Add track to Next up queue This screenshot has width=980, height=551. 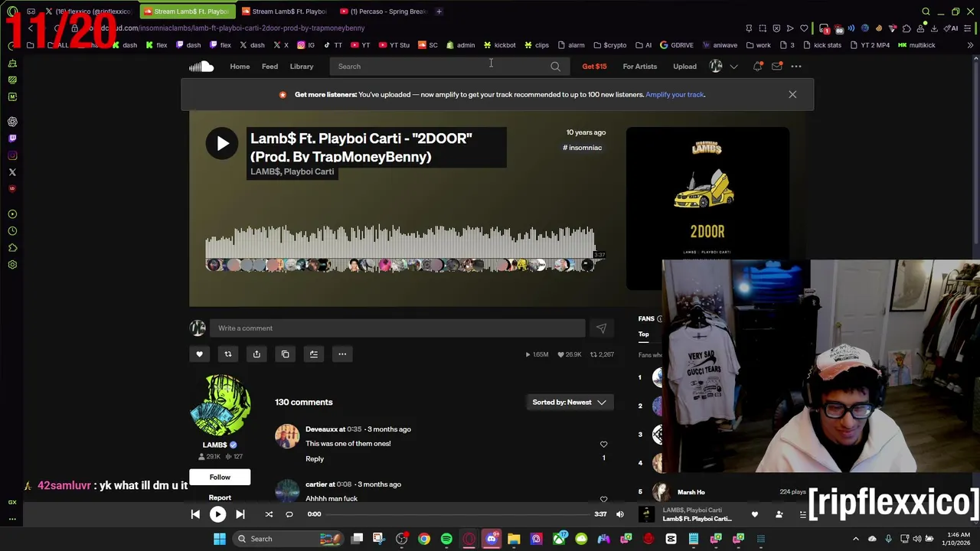[313, 354]
